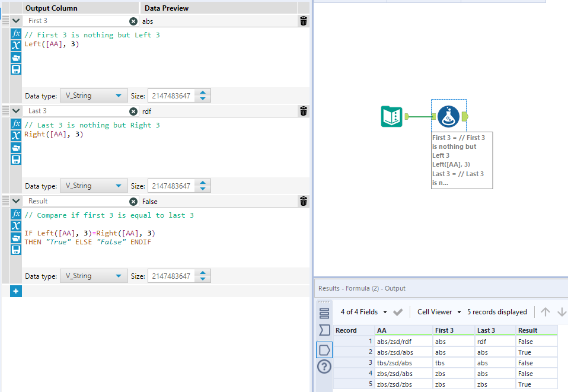Select the Input Data tool on the canvas
This screenshot has height=392, width=568.
point(392,116)
